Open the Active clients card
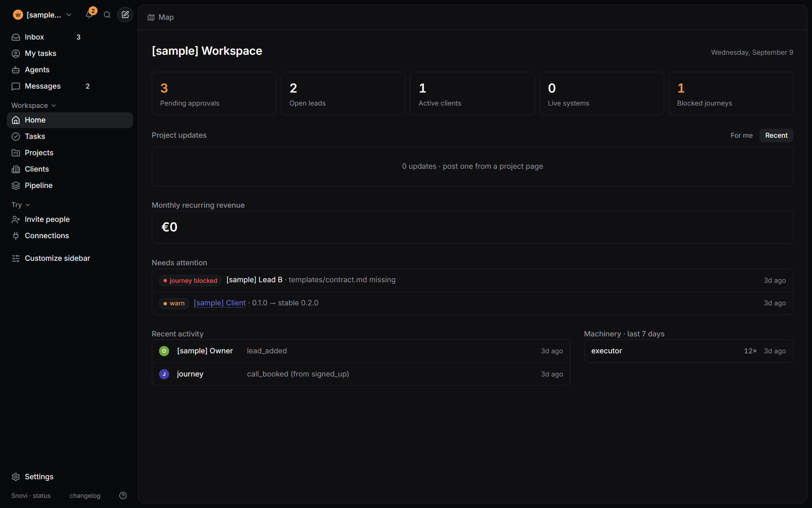This screenshot has height=508, width=812. point(472,93)
